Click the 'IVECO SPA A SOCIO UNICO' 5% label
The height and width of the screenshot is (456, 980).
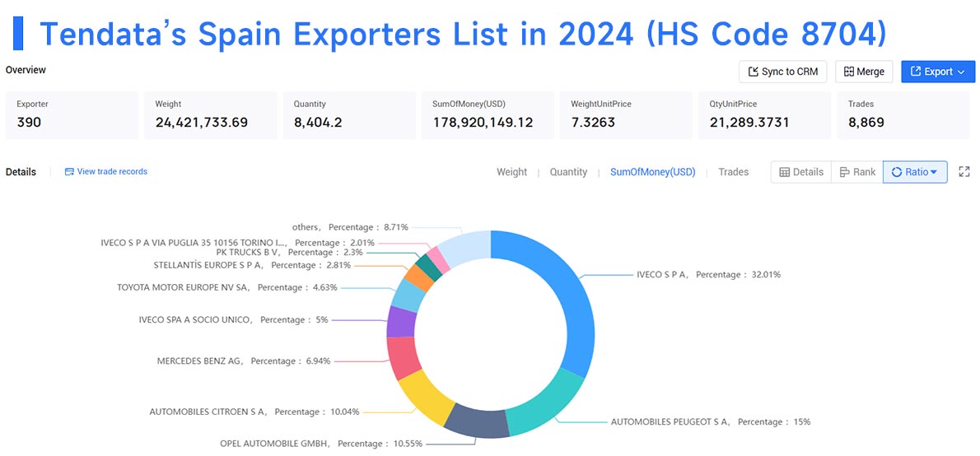(233, 319)
